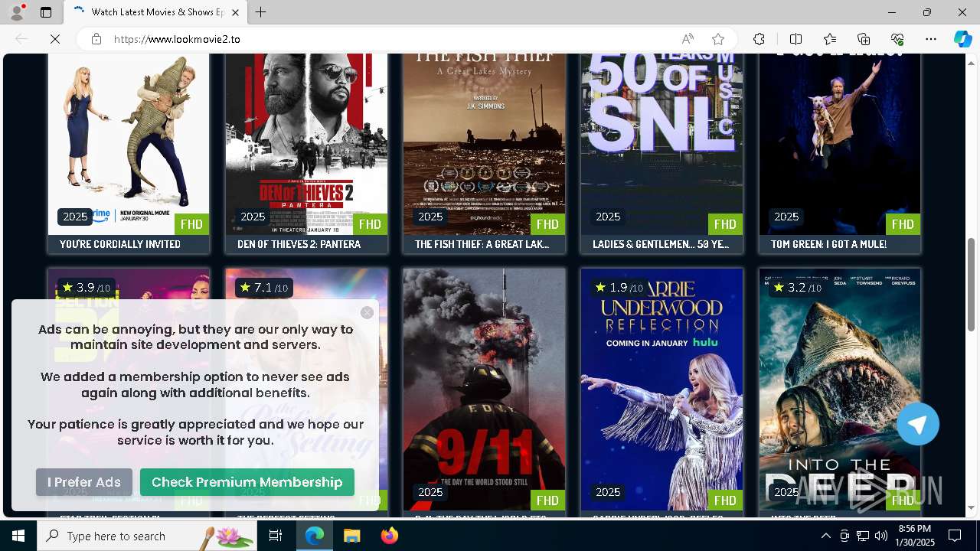Open Tom Green: I Got a Mule poster
Image resolution: width=980 pixels, height=551 pixels.
point(840,144)
